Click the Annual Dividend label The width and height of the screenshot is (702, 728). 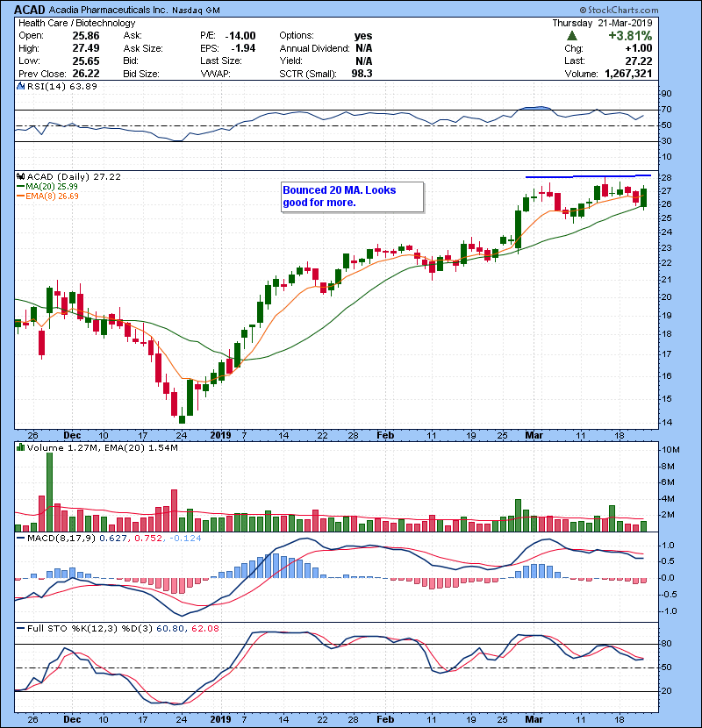coord(314,48)
